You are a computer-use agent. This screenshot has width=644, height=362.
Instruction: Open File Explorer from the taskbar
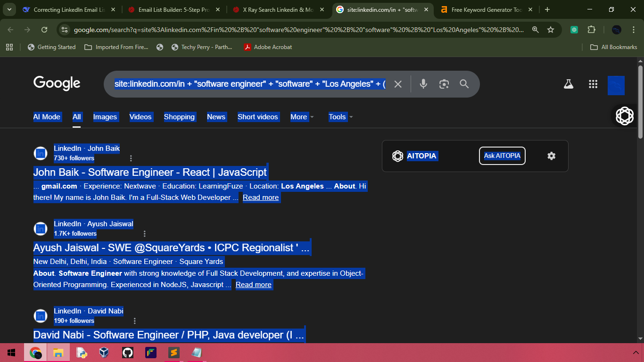coord(58,353)
